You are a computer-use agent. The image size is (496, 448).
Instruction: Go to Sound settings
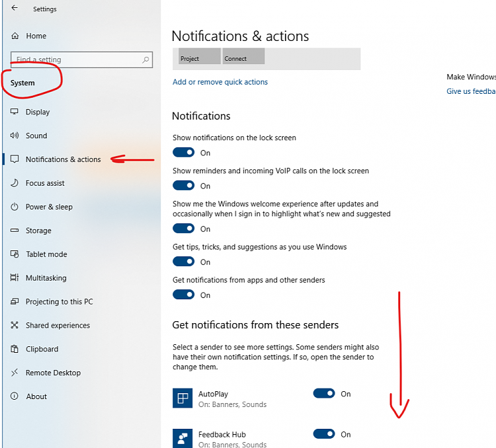(x=36, y=135)
